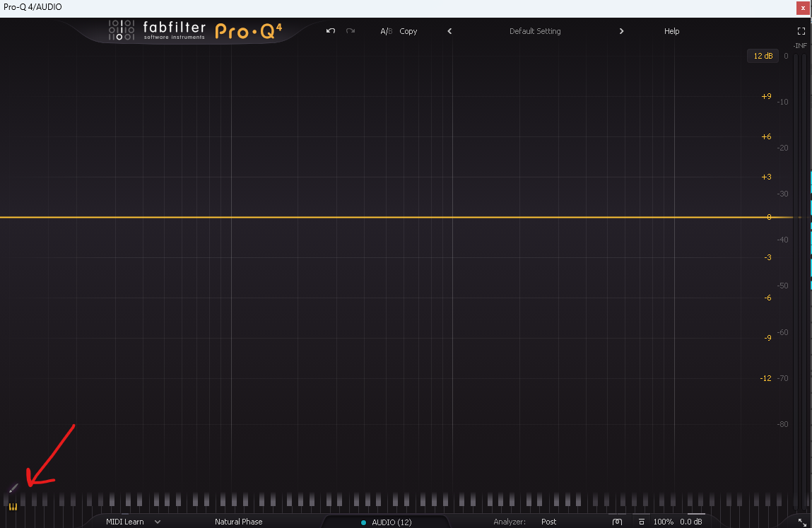Click the Redo arrow icon

point(351,31)
